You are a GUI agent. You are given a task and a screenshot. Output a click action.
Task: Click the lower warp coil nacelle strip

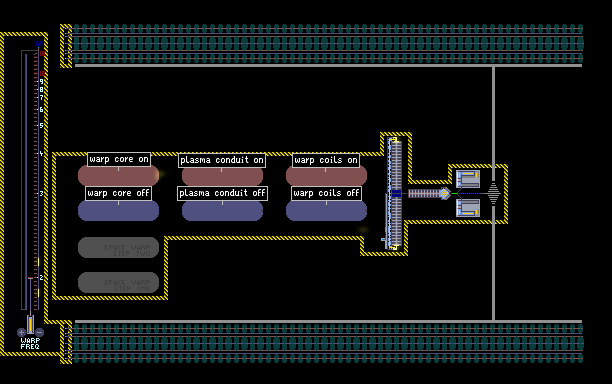click(x=327, y=344)
